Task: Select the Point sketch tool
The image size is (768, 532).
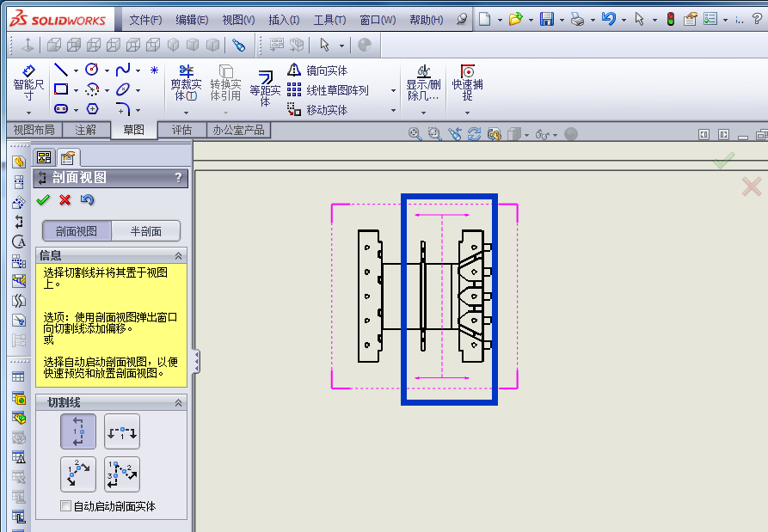Action: coord(154,70)
